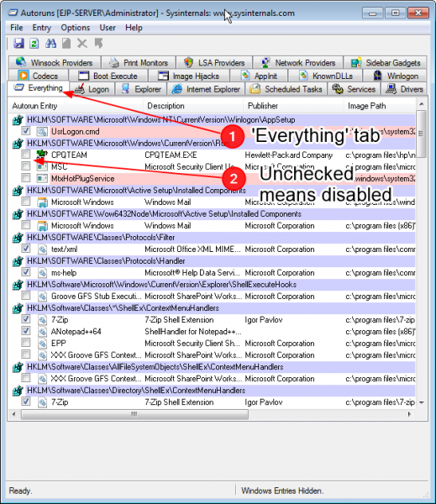Screen dimensions: 436x504
Task: Click the Save toolbar icon
Action: click(x=18, y=43)
